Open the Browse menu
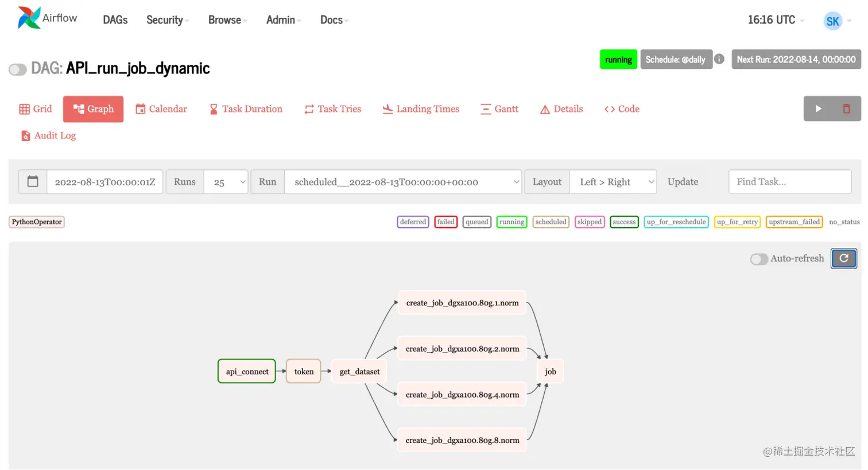Viewport: 868px width, 470px height. [x=224, y=20]
